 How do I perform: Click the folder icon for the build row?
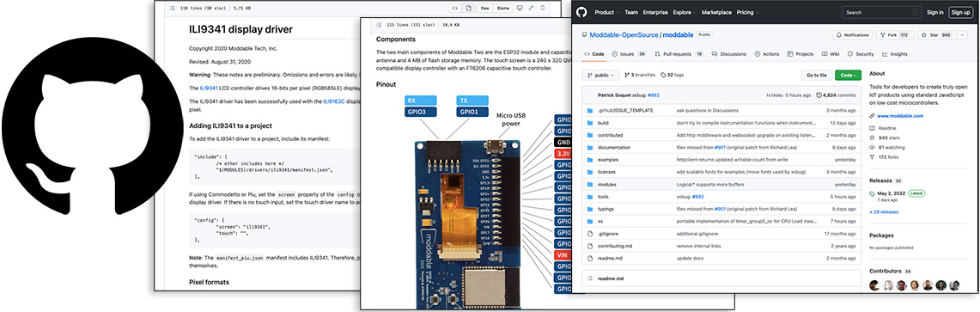(x=590, y=123)
